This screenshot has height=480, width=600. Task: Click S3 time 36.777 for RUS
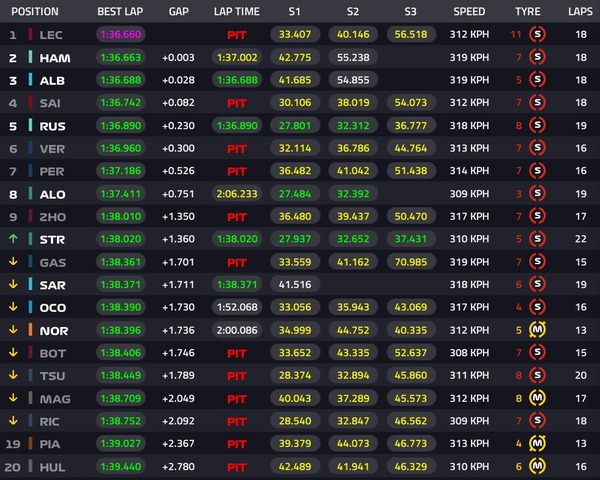coord(411,126)
